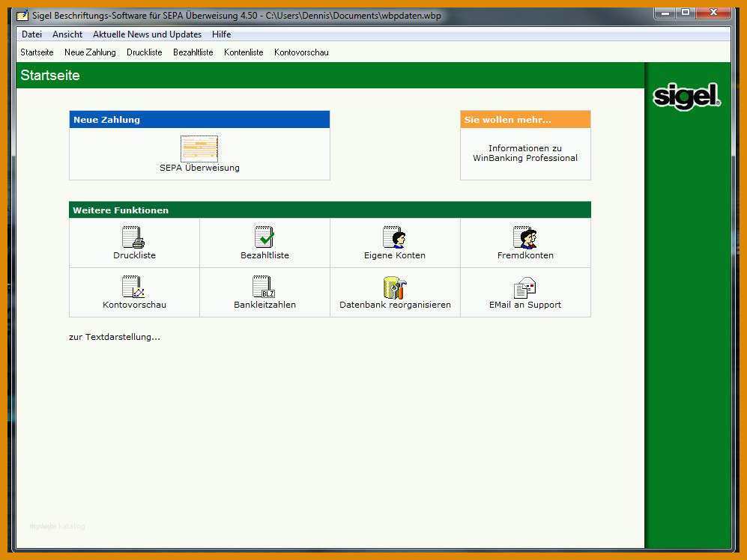747x560 pixels.
Task: Click the Bankleitzahlen text label
Action: pyautogui.click(x=265, y=305)
